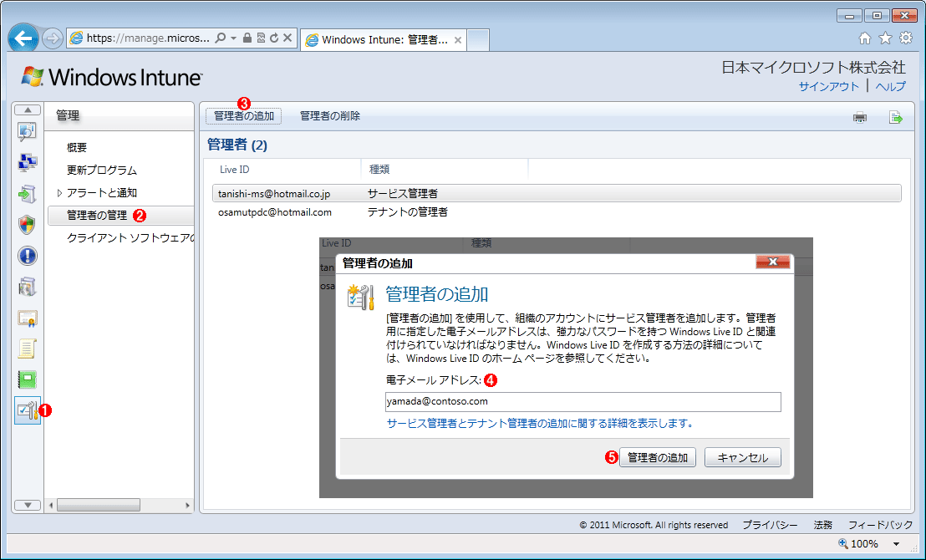
Task: Click the 電子メール アドレス input field
Action: coord(583,402)
